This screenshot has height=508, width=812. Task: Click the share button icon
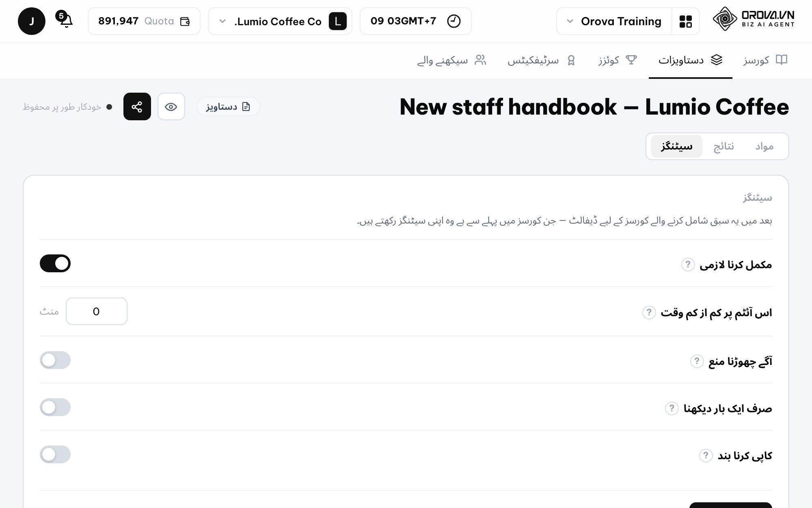tap(137, 106)
